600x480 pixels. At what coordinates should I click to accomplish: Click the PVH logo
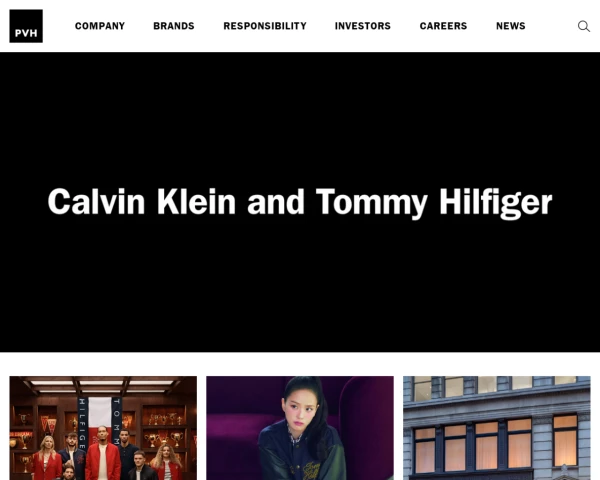(x=26, y=26)
